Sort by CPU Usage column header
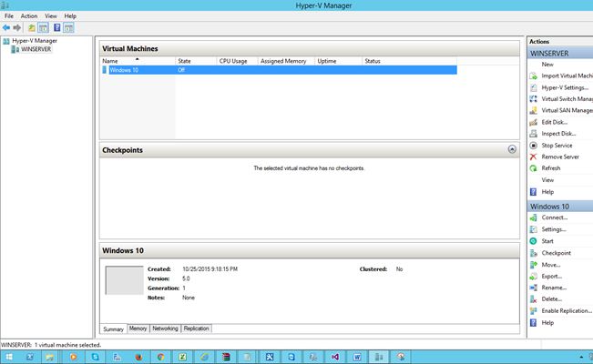Viewport: 593px width, 364px height. (237, 61)
